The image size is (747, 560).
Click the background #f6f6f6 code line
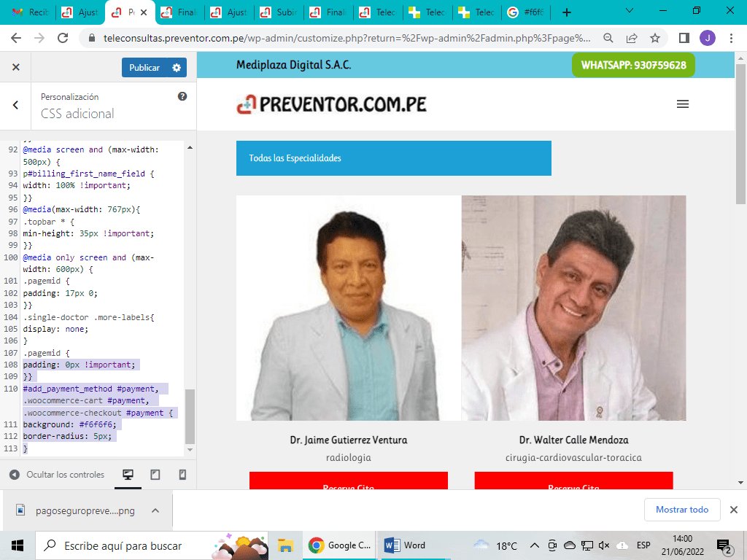[x=69, y=424]
